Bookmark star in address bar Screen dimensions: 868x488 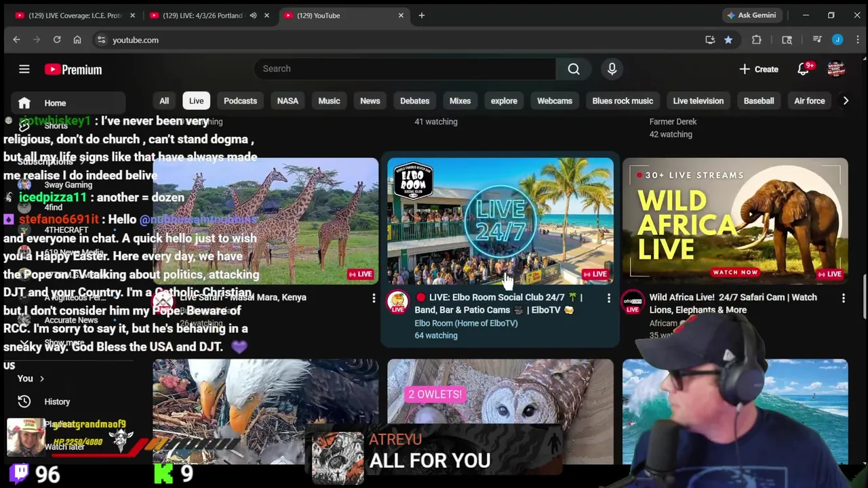(x=728, y=40)
